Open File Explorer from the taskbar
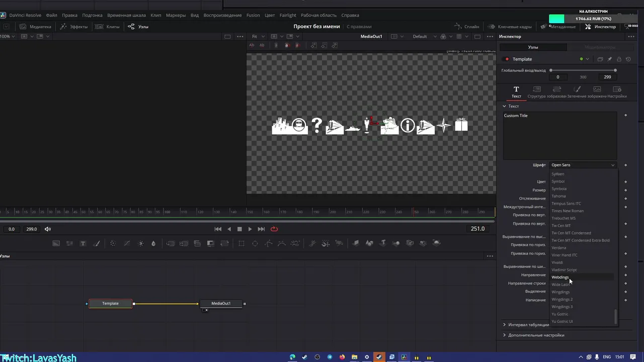Viewport: 644px width, 362px height. (x=354, y=357)
